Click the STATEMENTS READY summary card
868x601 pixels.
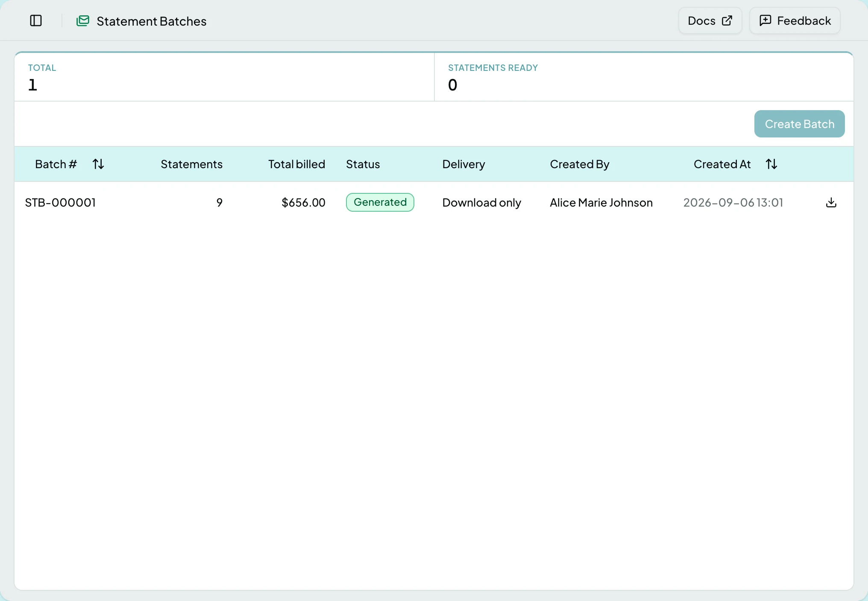pos(644,77)
